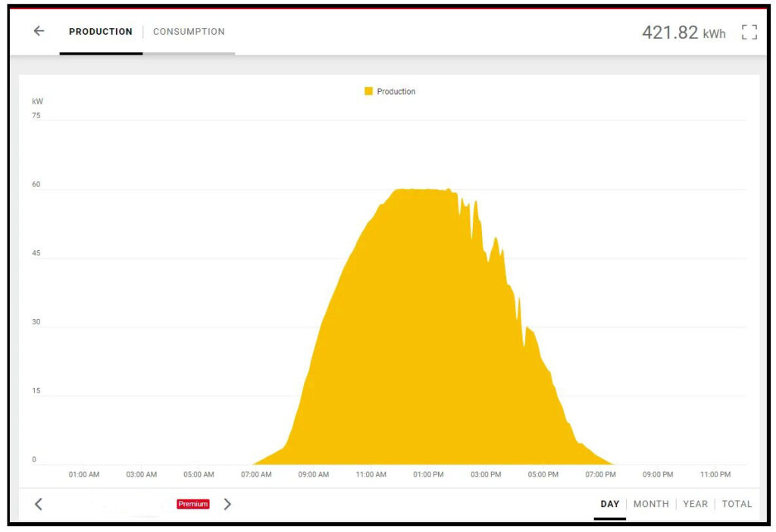Click the 07:00 PM time label
The image size is (776, 532).
click(599, 474)
